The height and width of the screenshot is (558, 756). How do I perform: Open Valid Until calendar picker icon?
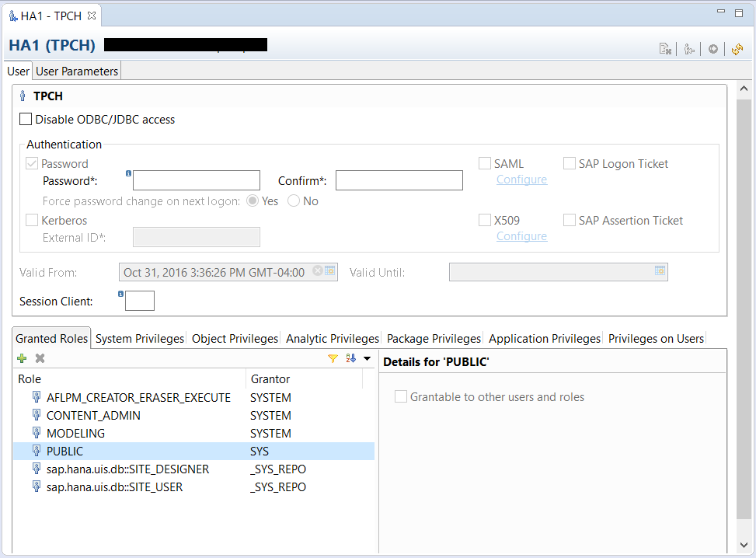point(660,270)
